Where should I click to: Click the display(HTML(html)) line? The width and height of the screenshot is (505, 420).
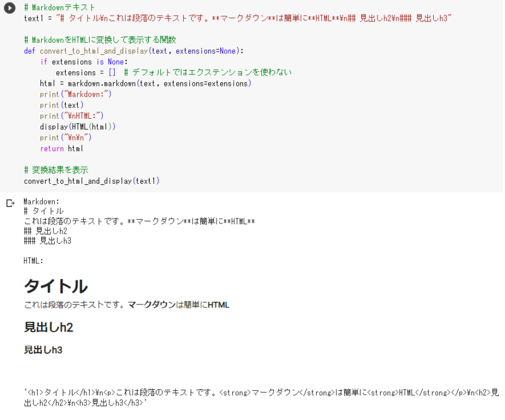[78, 126]
